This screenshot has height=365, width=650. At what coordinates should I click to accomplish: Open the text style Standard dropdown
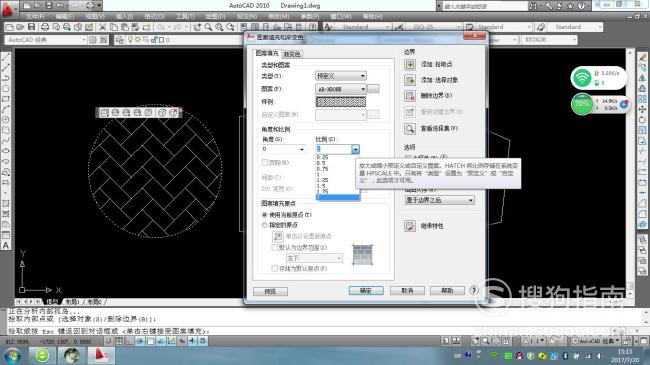(x=363, y=27)
